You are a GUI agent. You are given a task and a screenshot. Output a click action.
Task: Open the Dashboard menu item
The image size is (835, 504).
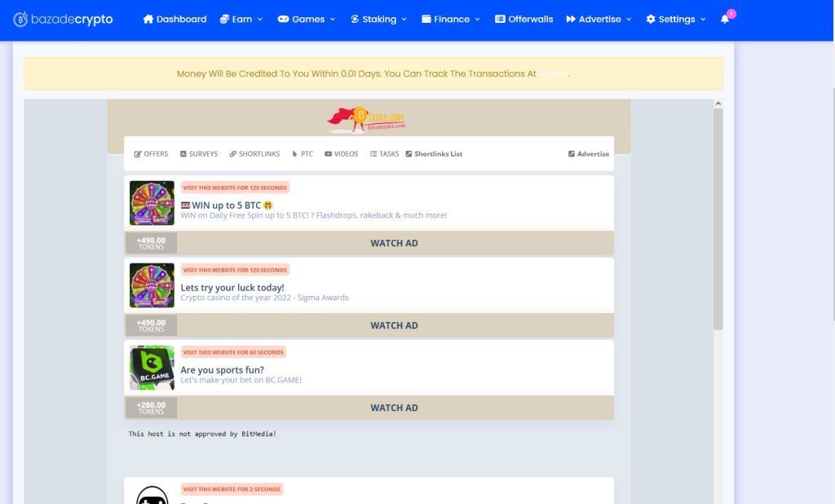tap(175, 20)
